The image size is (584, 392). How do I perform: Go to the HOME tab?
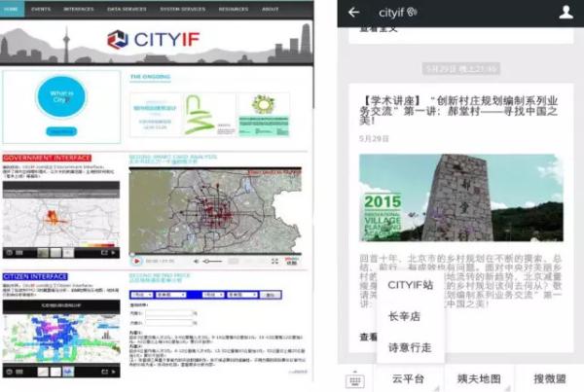12,7
